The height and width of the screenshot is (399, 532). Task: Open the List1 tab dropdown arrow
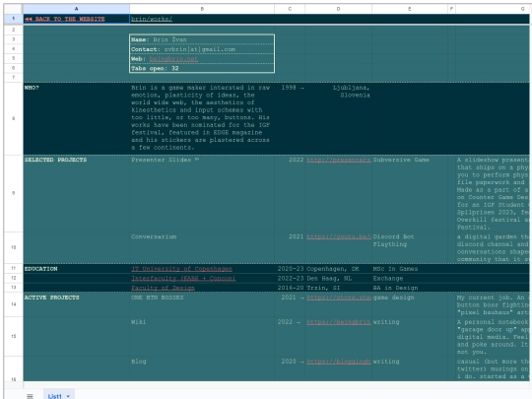pyautogui.click(x=68, y=396)
